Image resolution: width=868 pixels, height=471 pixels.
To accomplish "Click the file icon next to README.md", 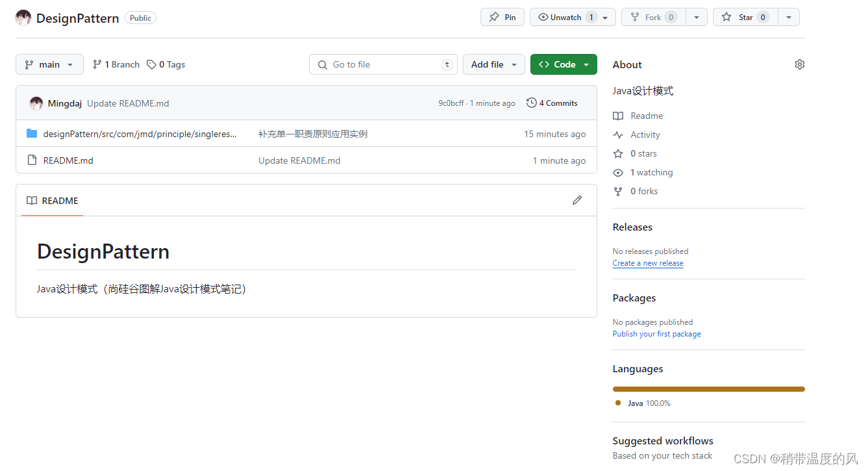I will click(32, 160).
